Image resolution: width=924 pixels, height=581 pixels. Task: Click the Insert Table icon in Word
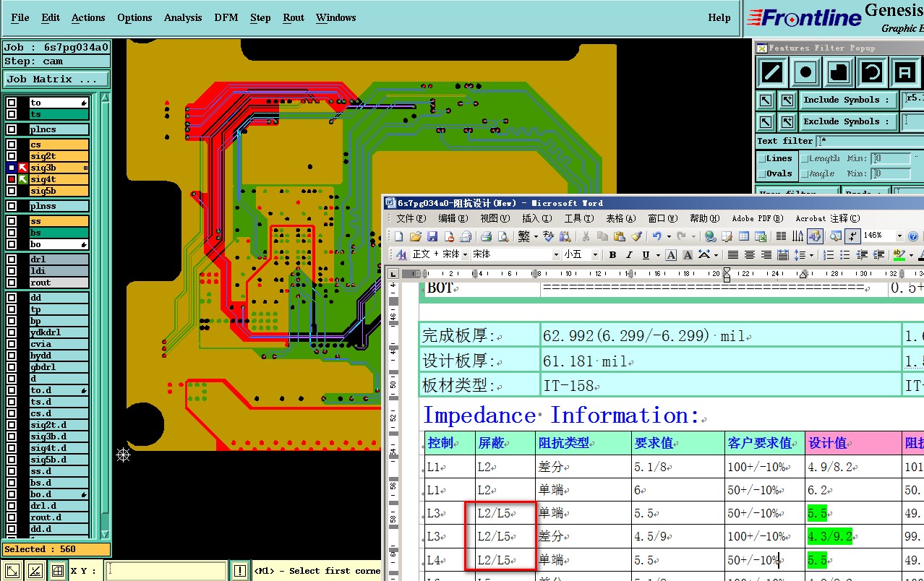tap(743, 236)
